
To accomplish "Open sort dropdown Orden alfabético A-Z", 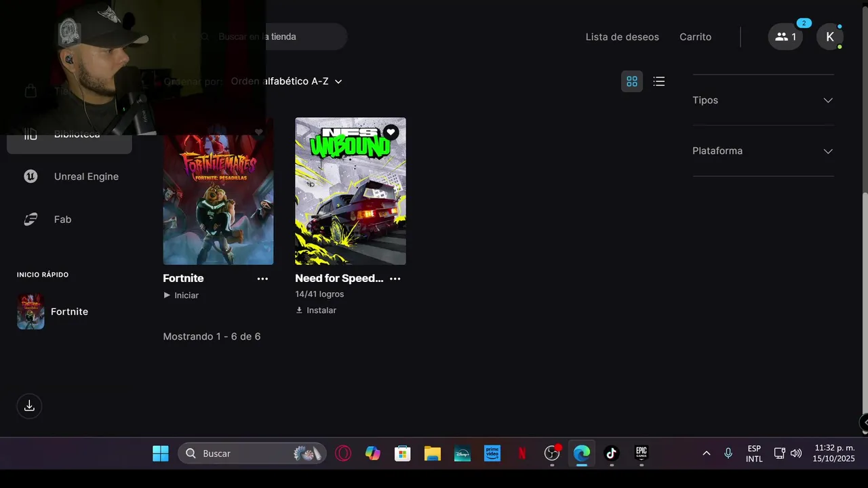I will tap(286, 81).
